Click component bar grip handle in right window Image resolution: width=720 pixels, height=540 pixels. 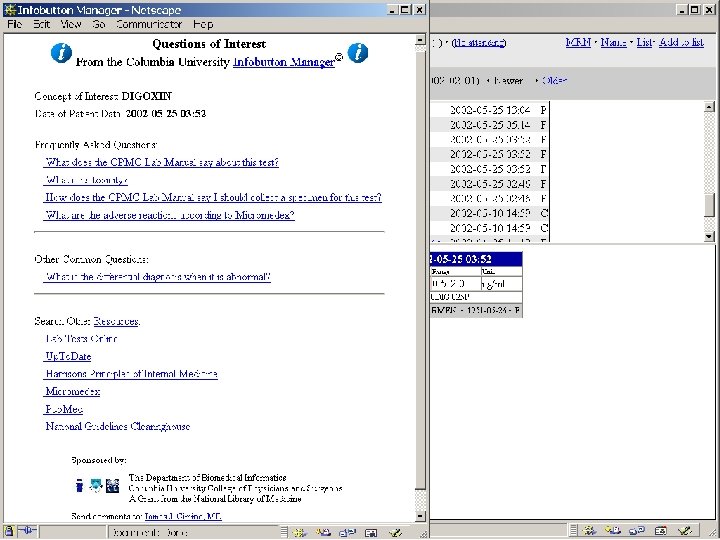tap(574, 531)
